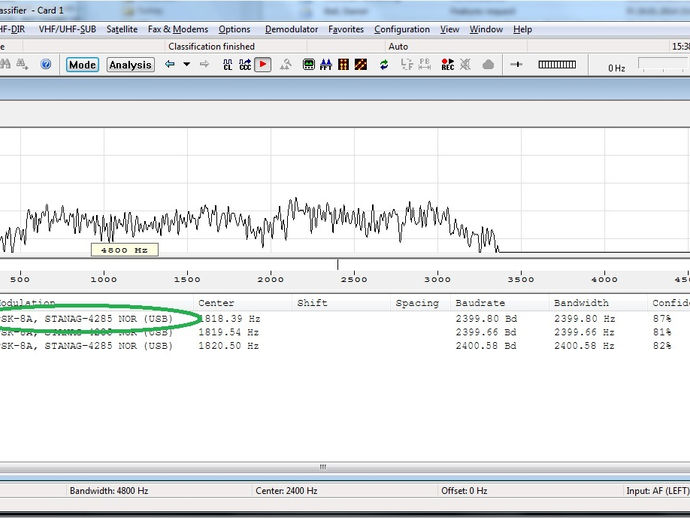Click the greyed PB bandwidth icon
The width and height of the screenshot is (690, 518).
pyautogui.click(x=424, y=64)
